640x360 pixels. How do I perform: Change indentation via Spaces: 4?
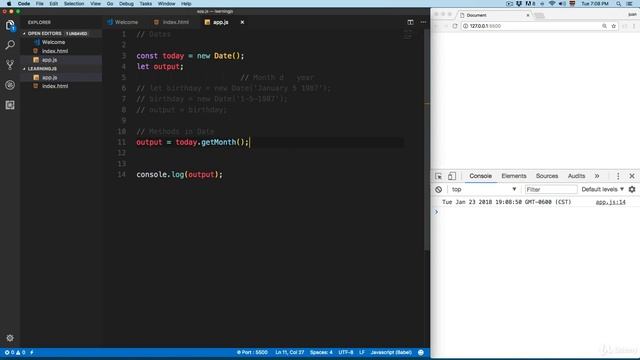[x=321, y=352]
